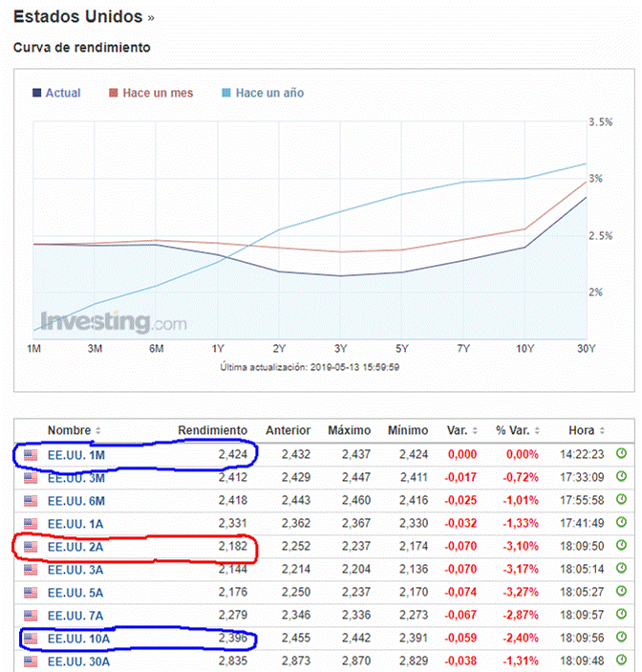Click the Rendimiento column header
This screenshot has height=672, width=642.
coord(212,431)
